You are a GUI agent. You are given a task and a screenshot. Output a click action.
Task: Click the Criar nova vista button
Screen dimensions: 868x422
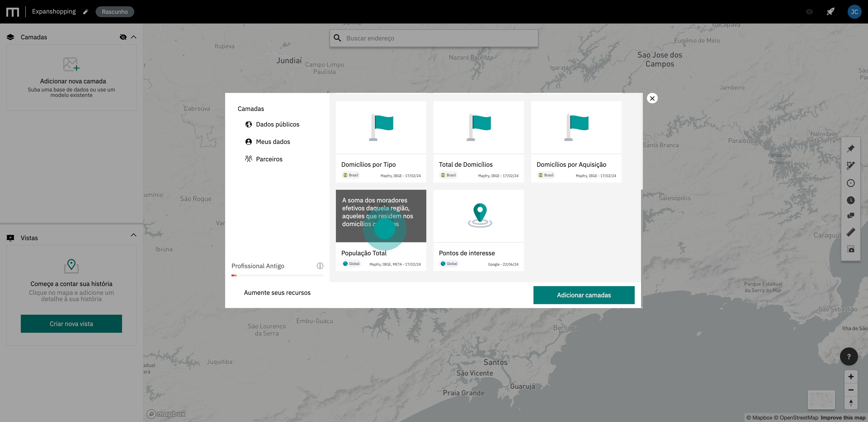(71, 324)
